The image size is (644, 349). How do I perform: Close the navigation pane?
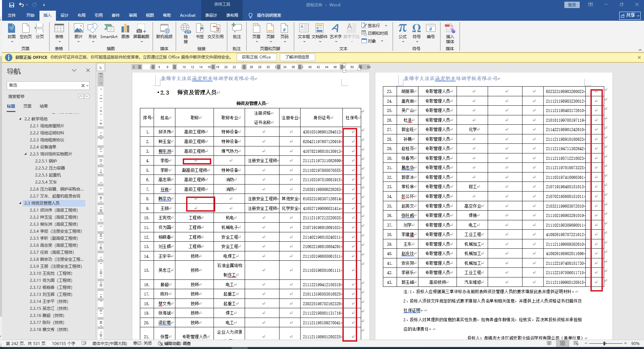point(88,70)
